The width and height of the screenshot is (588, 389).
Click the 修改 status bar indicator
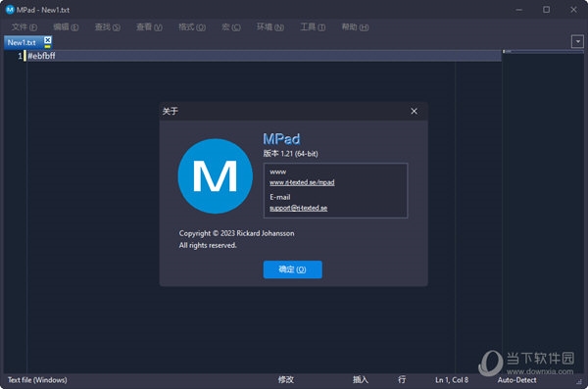[x=286, y=380]
